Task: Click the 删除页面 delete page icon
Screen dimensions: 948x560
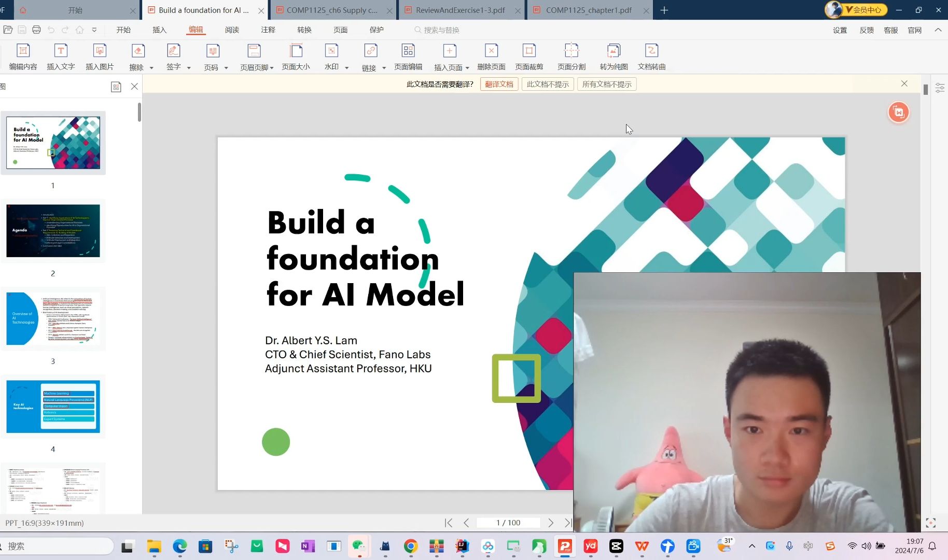Action: click(x=491, y=51)
